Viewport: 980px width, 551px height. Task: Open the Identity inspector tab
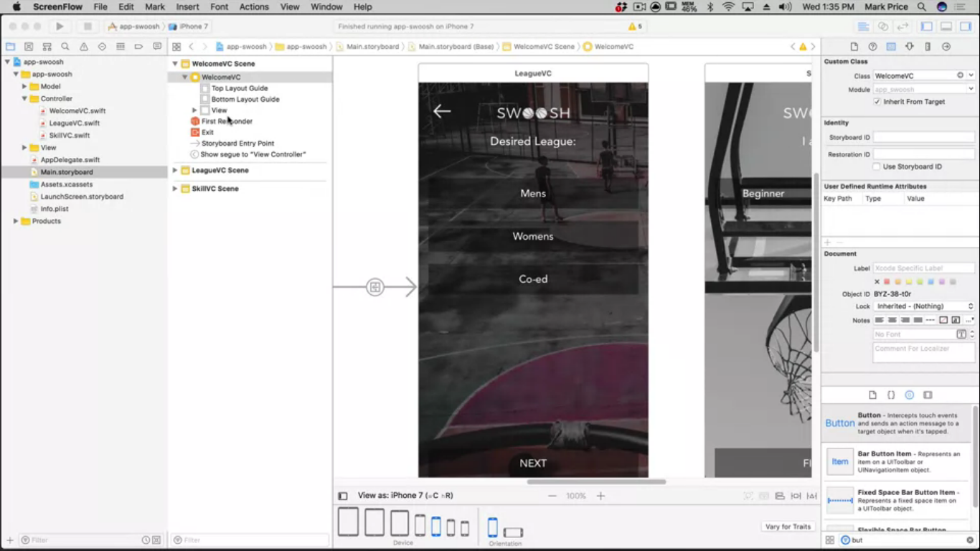click(891, 47)
